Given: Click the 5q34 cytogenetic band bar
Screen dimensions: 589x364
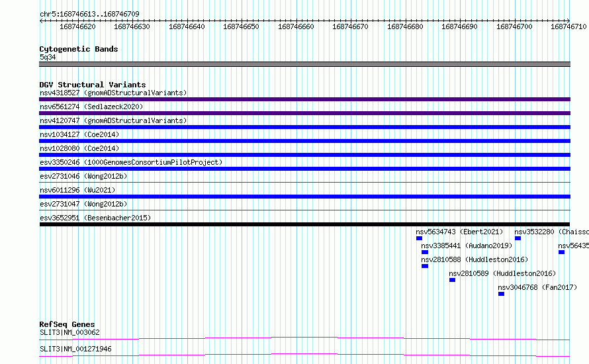Looking at the screenshot, I should (304, 64).
